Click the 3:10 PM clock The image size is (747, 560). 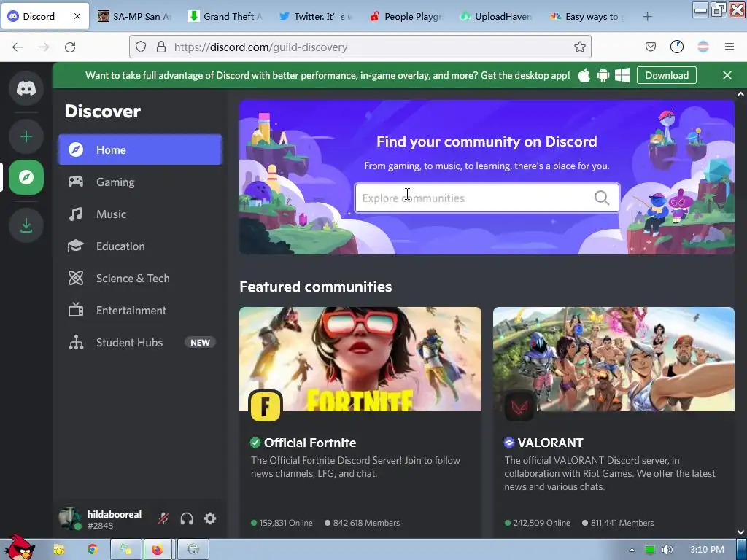coord(707,550)
